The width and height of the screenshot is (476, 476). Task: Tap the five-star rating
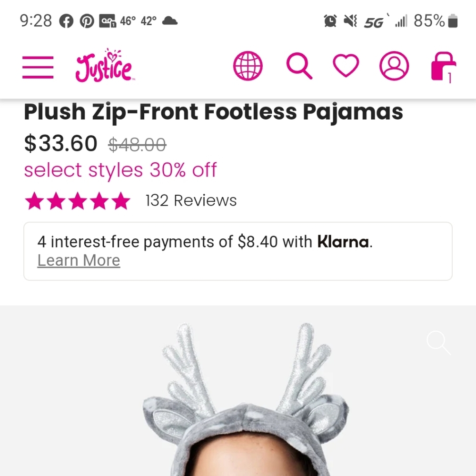[x=78, y=201]
